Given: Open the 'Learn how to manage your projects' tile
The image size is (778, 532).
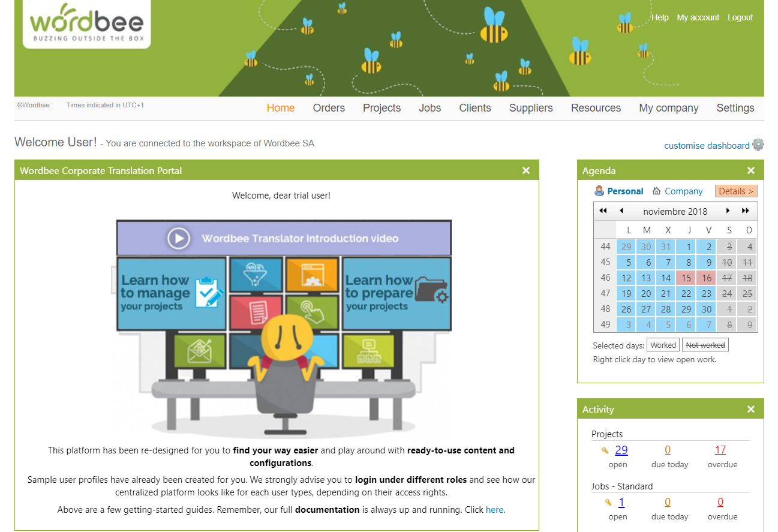Looking at the screenshot, I should (x=172, y=293).
